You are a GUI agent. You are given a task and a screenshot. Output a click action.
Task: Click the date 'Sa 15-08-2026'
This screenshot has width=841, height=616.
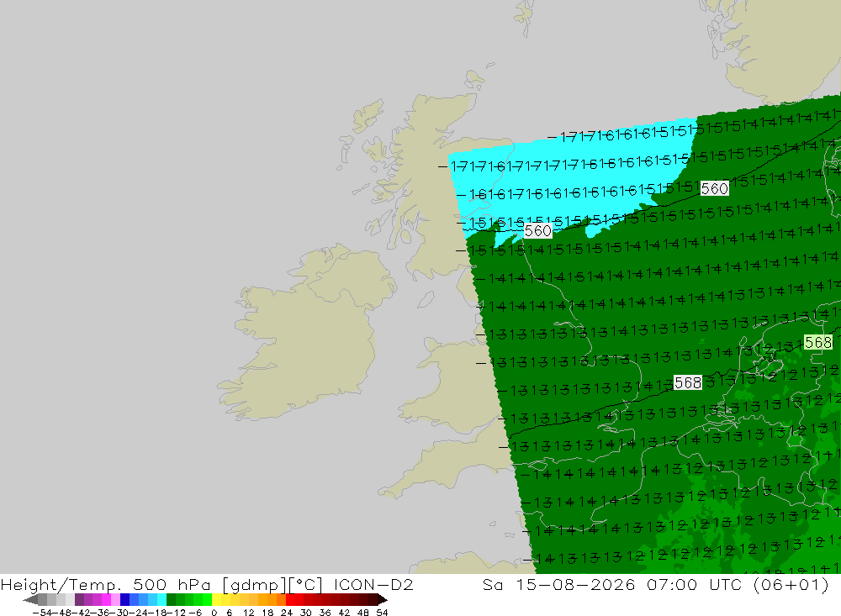click(558, 585)
